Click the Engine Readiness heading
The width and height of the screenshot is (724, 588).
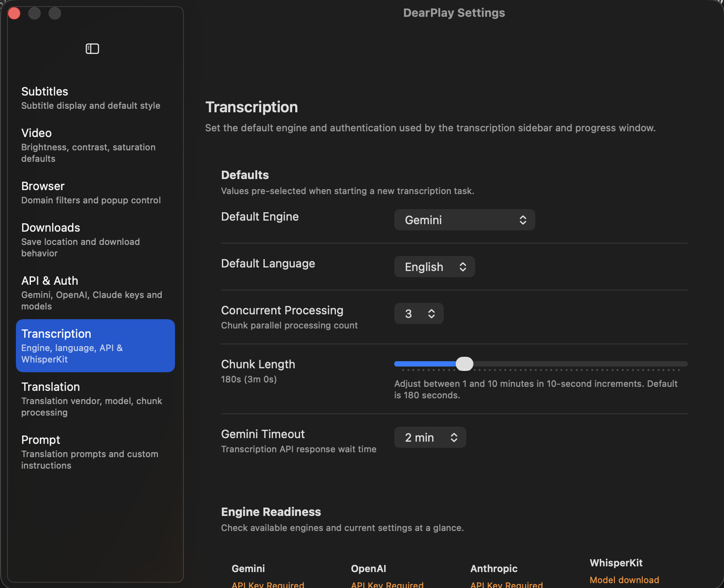pyautogui.click(x=271, y=512)
